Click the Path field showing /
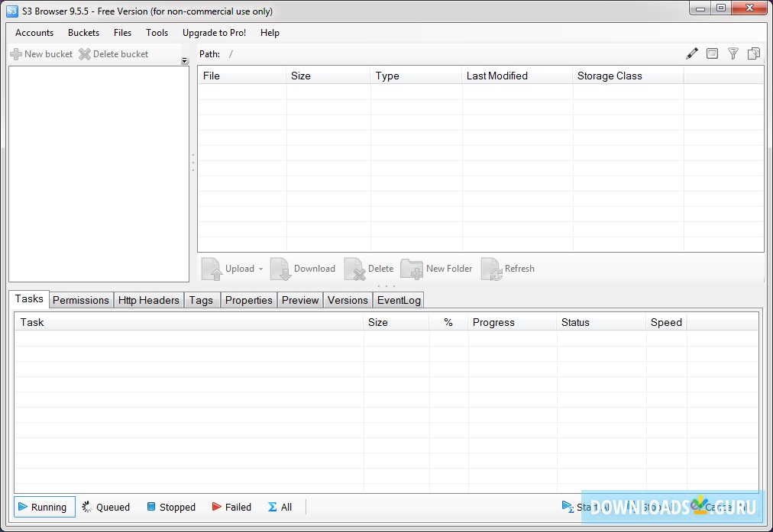The image size is (773, 532). 454,54
